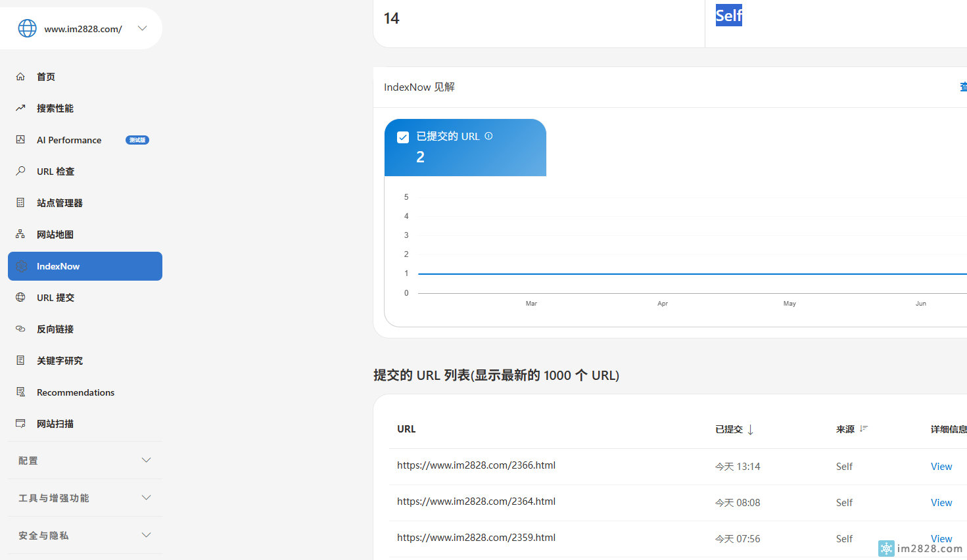Click View for the 2359.html row
This screenshot has width=967, height=560.
click(x=941, y=539)
